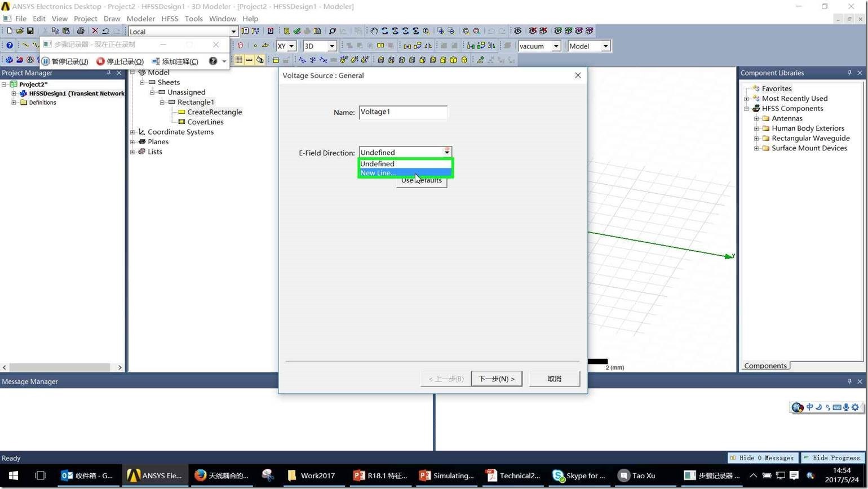Open the File menu
868x489 pixels.
coord(21,19)
